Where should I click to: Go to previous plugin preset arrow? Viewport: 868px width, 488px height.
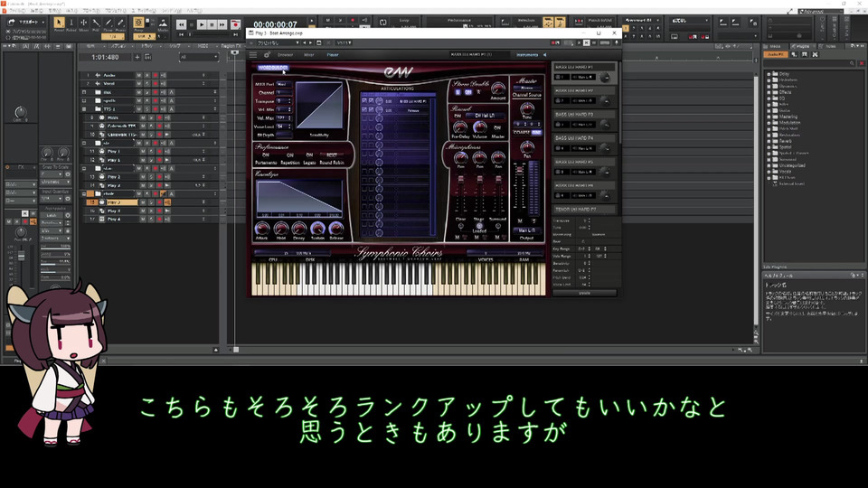coord(304,42)
